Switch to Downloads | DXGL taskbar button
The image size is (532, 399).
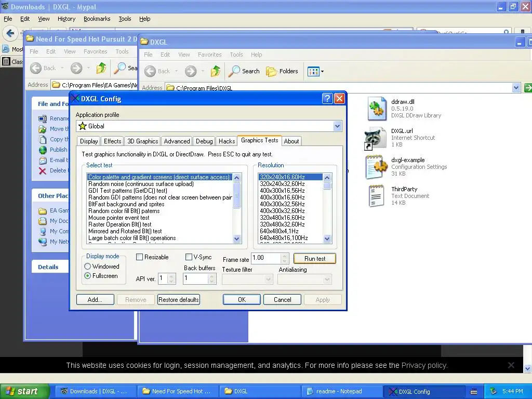coord(96,391)
